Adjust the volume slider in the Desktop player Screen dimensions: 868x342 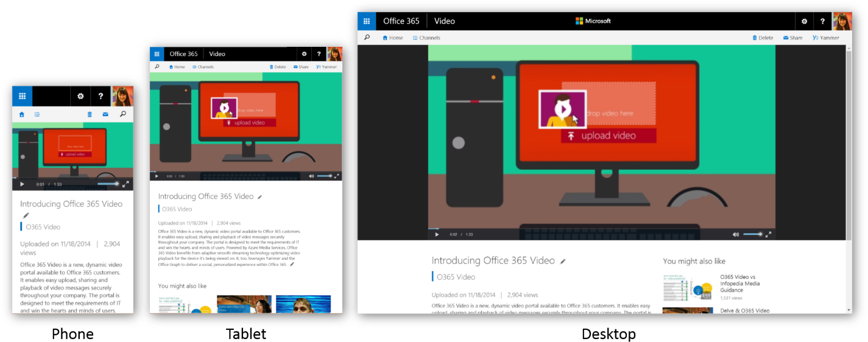tap(752, 234)
